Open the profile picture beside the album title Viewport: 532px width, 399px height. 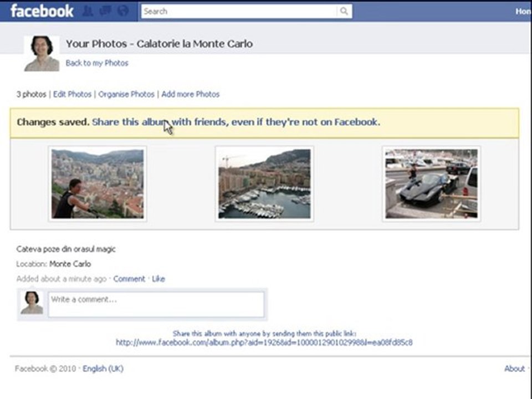(42, 53)
